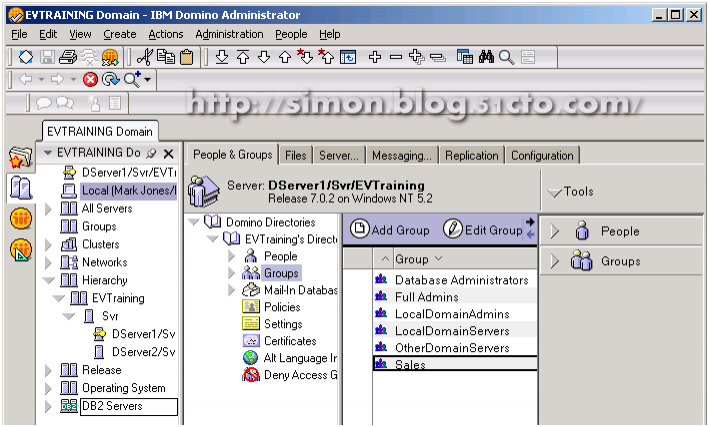This screenshot has height=427, width=709.
Task: Open the Actions menu
Action: (166, 34)
